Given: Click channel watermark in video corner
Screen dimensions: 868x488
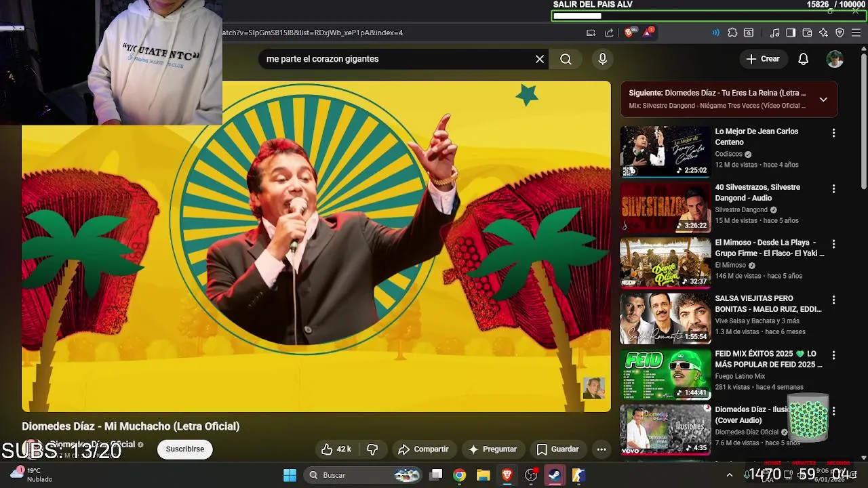Looking at the screenshot, I should [x=594, y=388].
